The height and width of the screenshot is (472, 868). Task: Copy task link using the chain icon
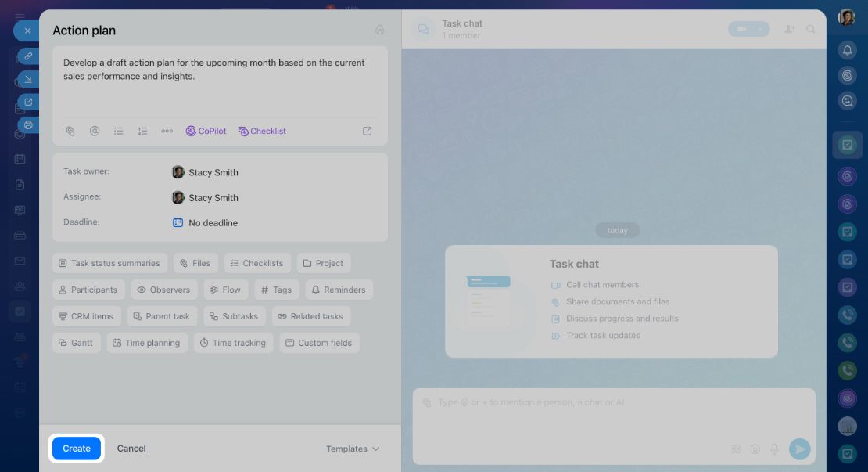click(x=28, y=56)
